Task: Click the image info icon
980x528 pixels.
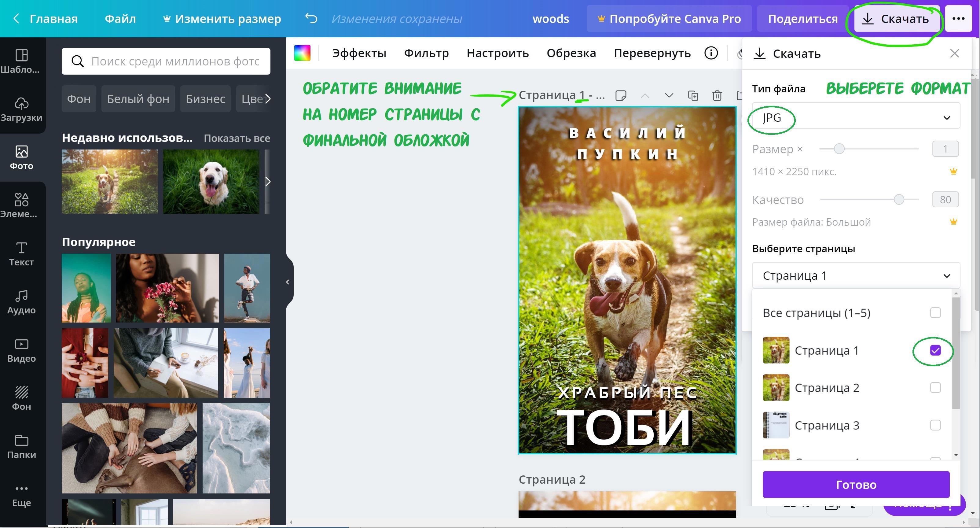Action: click(711, 53)
